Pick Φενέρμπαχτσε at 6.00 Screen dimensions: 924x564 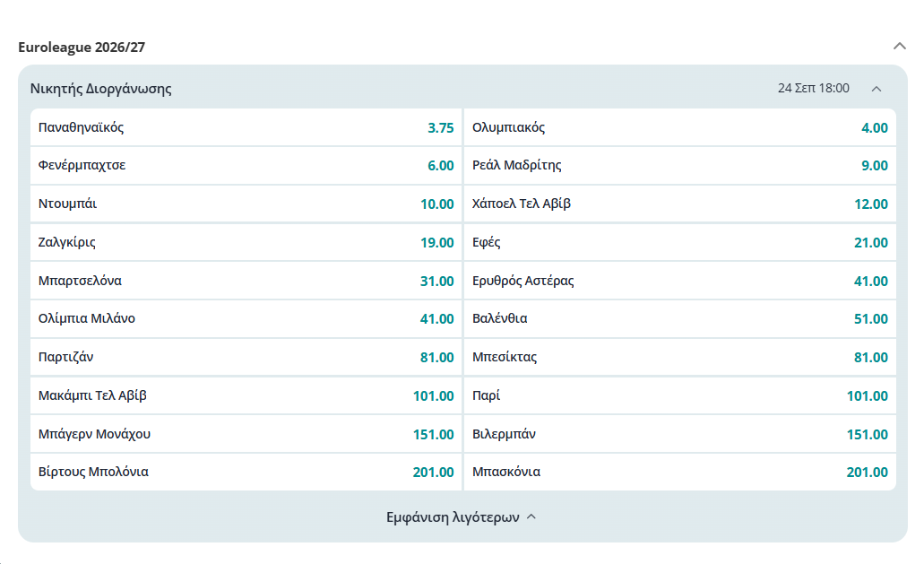coord(246,166)
